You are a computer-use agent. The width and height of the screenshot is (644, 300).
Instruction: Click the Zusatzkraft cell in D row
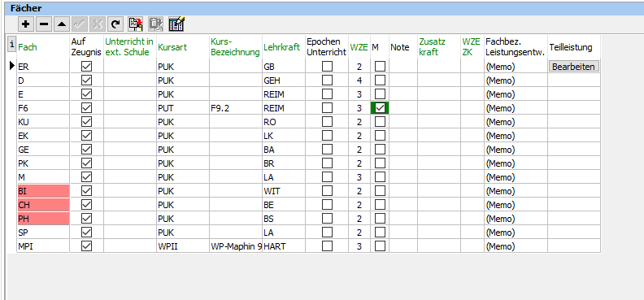pos(439,80)
